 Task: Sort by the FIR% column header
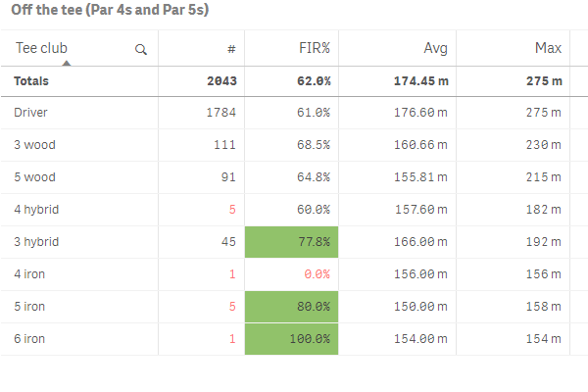[315, 48]
